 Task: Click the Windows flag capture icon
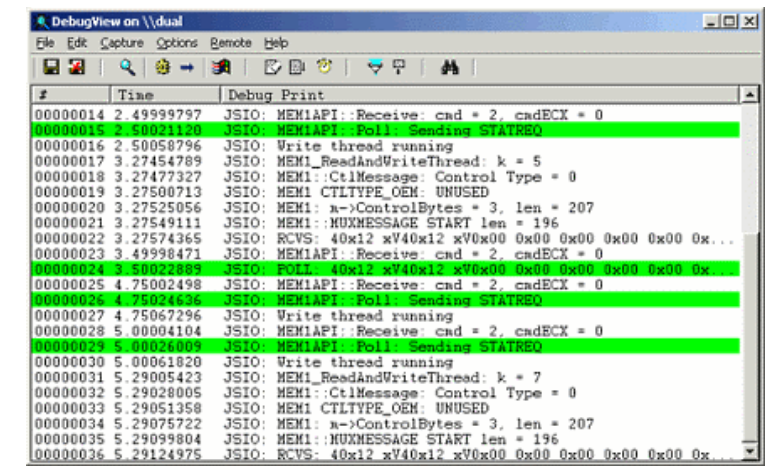tap(221, 67)
